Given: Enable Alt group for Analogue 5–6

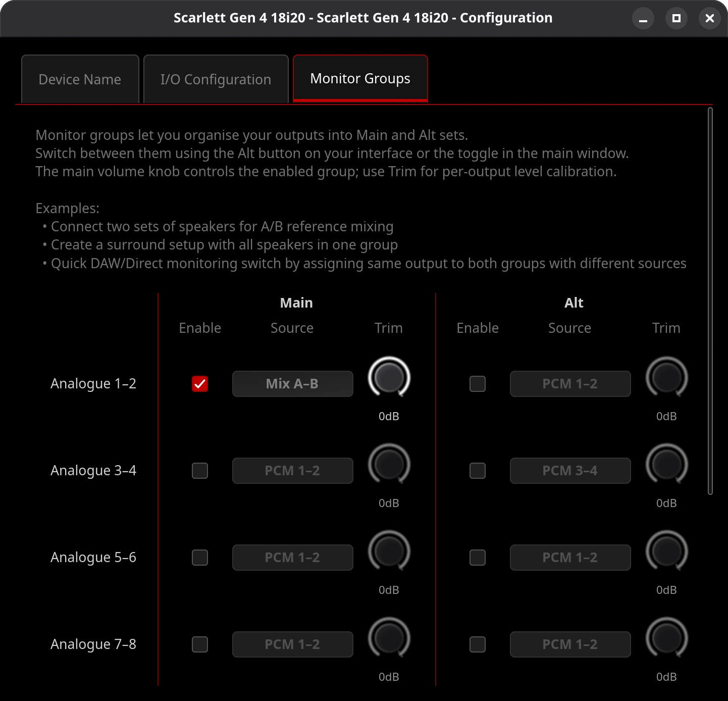Looking at the screenshot, I should (478, 558).
